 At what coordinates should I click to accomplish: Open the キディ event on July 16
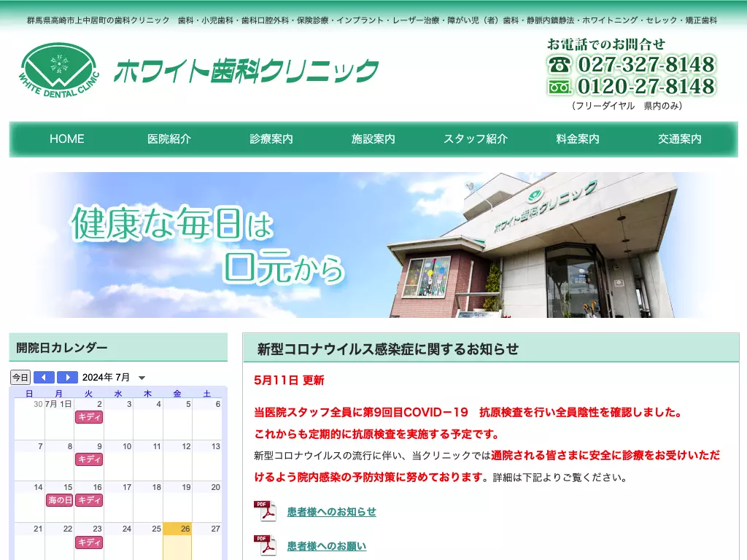pos(89,500)
